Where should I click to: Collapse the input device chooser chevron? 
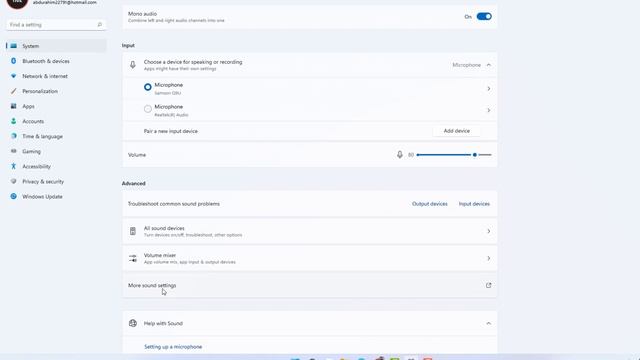489,65
